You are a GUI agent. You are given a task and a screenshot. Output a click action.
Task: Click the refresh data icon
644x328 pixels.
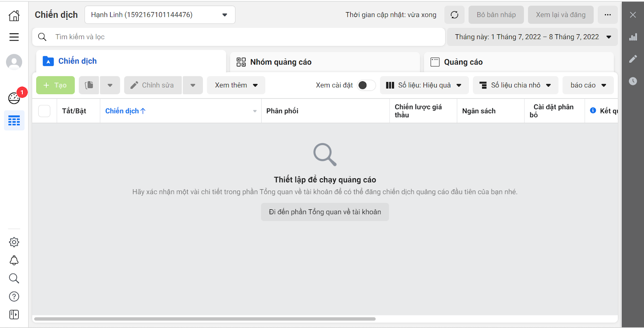(x=454, y=15)
